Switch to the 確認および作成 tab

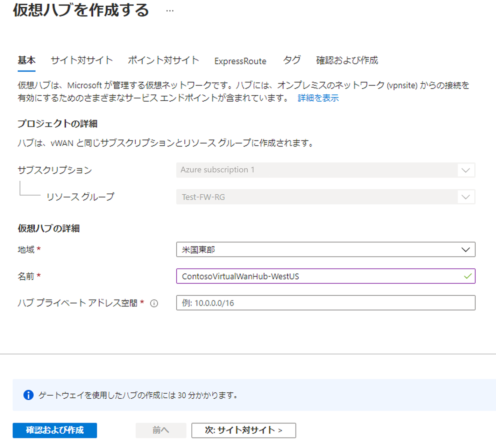(347, 60)
